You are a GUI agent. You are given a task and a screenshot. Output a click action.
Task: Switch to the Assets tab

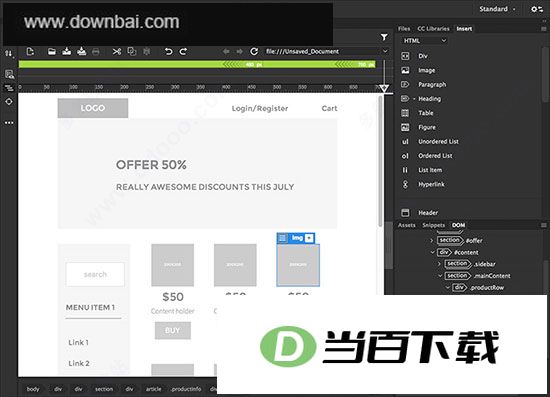[x=407, y=225]
